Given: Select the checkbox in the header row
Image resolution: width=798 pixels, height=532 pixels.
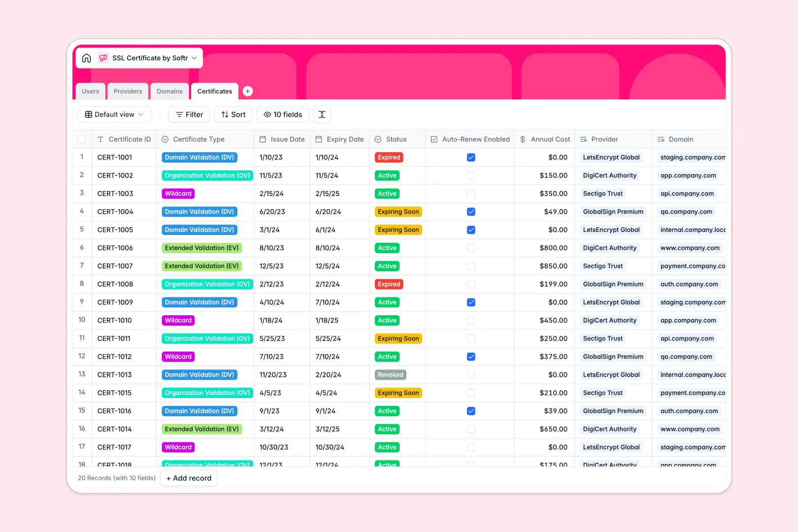Looking at the screenshot, I should [82, 139].
